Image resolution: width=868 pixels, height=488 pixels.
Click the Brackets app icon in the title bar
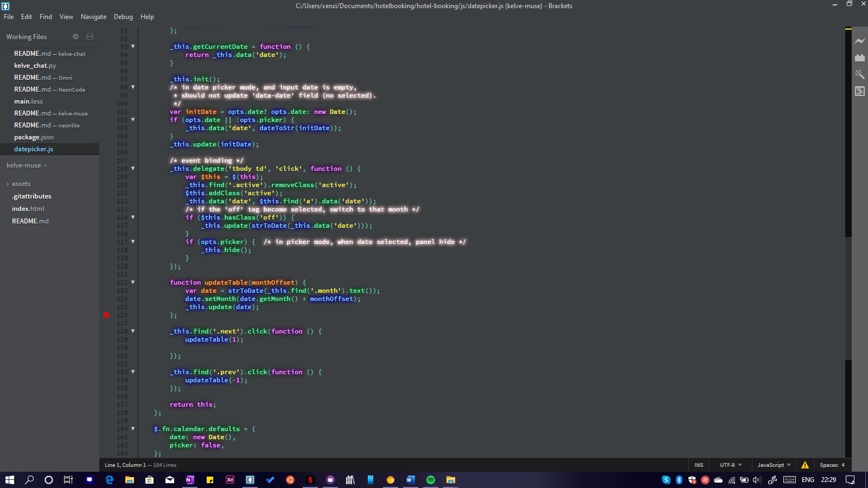[5, 6]
